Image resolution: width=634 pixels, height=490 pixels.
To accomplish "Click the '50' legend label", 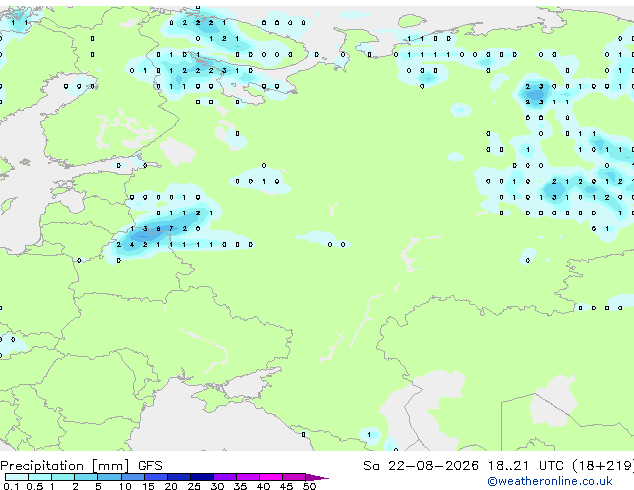I will click(x=309, y=486).
